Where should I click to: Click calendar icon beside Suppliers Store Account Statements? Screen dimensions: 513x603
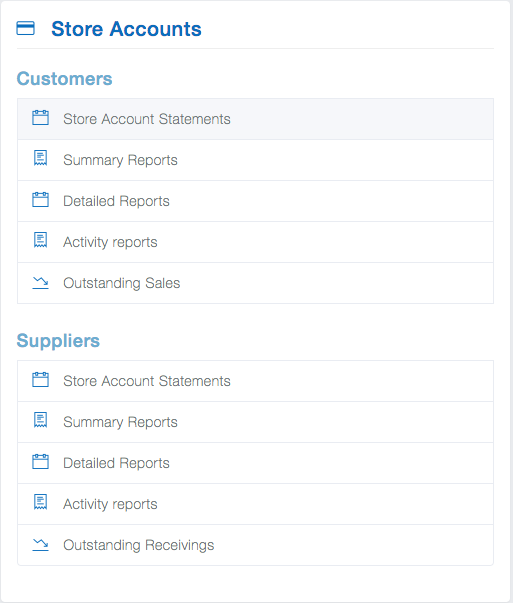pos(40,380)
